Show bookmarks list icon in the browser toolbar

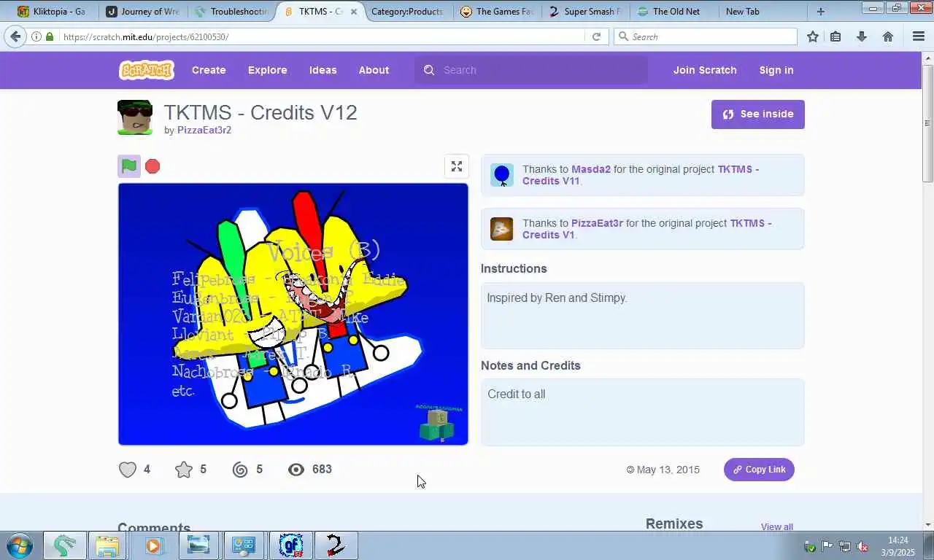tap(836, 36)
